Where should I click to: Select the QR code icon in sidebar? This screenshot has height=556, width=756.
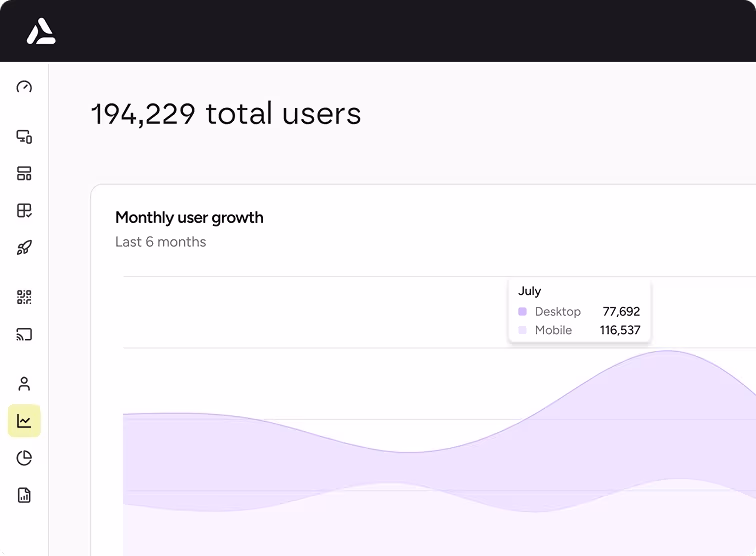(24, 297)
